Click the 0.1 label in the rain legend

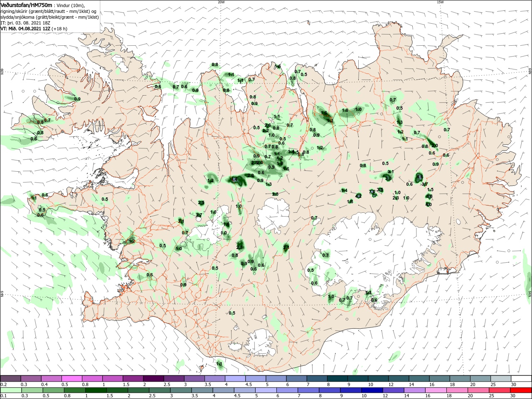(3, 396)
